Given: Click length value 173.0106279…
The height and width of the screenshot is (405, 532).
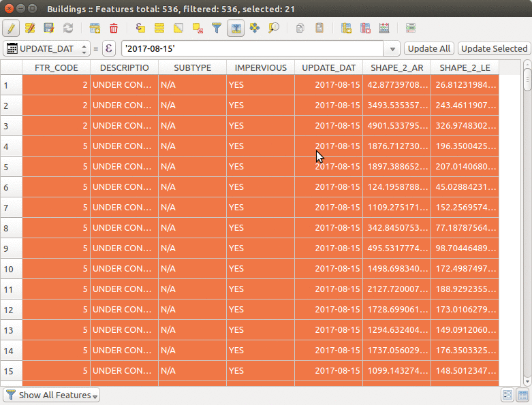Looking at the screenshot, I should pyautogui.click(x=465, y=310).
